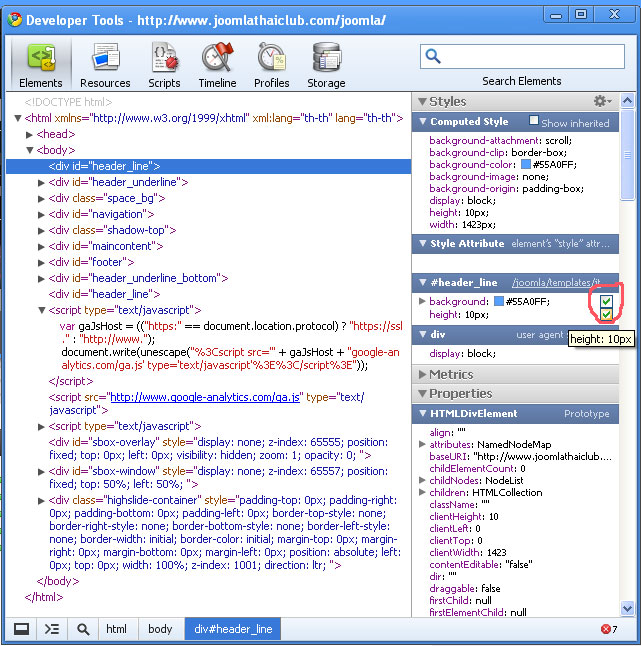Click the red error count icon
This screenshot has width=641, height=646.
(x=606, y=629)
